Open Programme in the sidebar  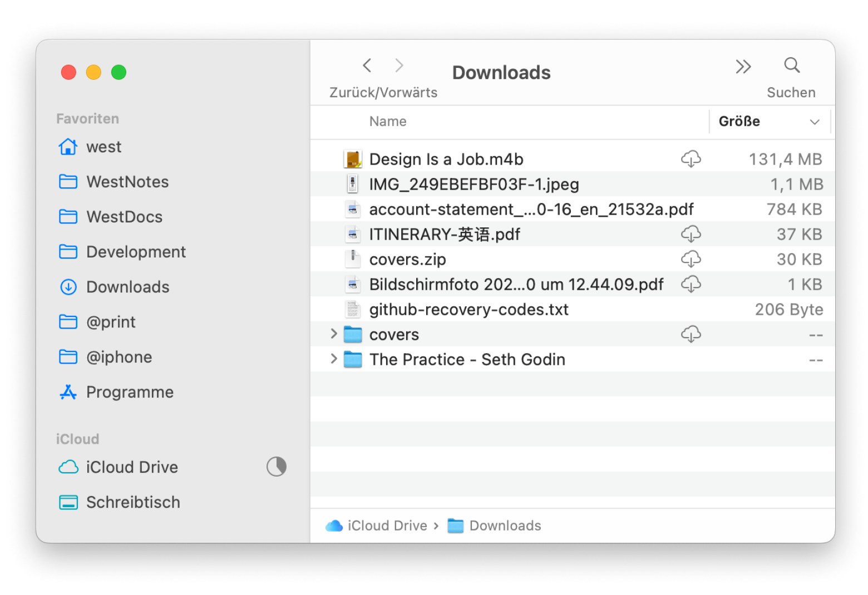(130, 392)
